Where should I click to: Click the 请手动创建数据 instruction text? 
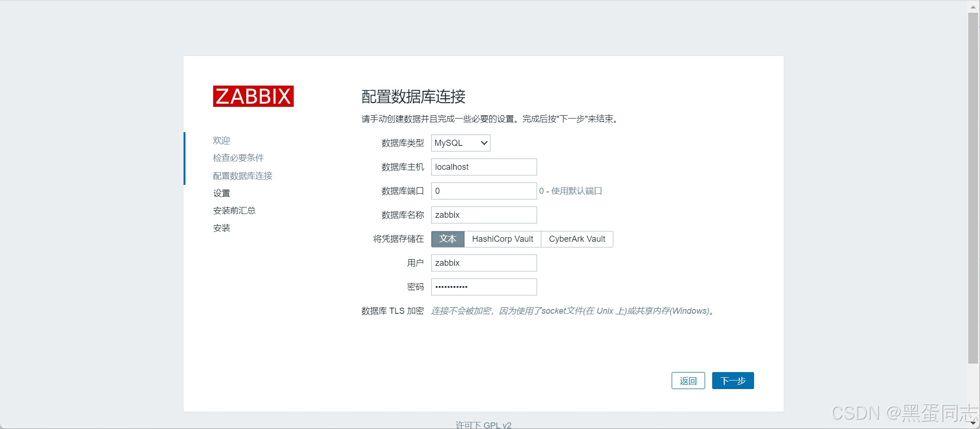pyautogui.click(x=490, y=119)
